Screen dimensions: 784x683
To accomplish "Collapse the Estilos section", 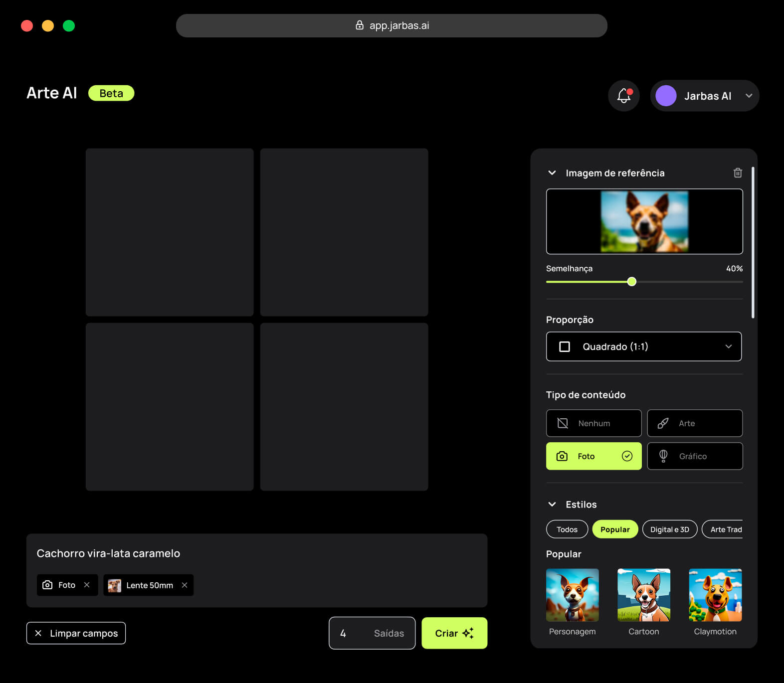I will (552, 505).
